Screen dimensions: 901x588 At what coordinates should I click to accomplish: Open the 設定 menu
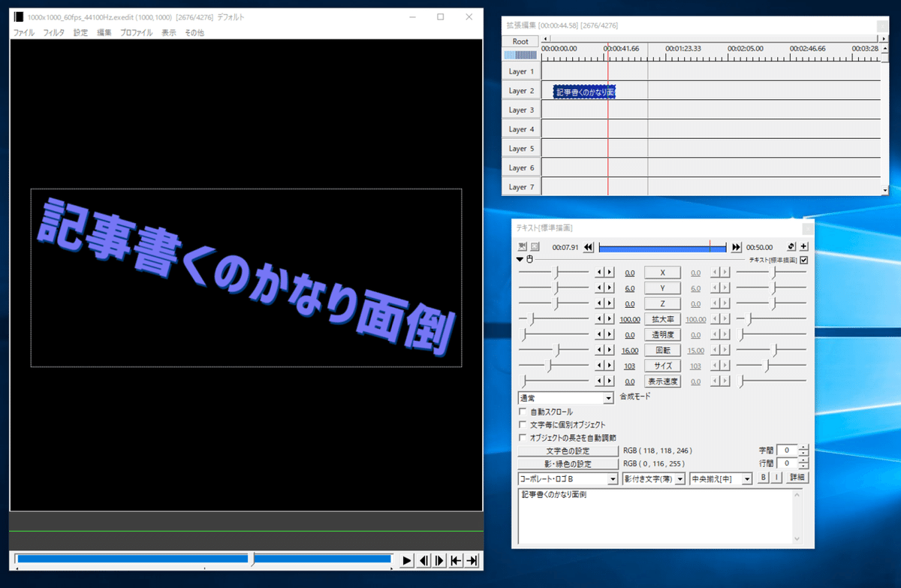click(x=80, y=32)
